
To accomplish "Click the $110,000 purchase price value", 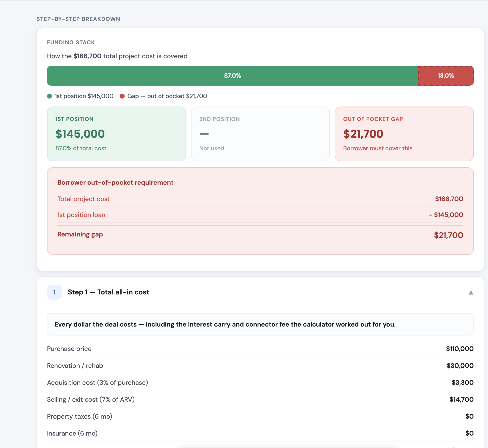I will click(x=460, y=349).
